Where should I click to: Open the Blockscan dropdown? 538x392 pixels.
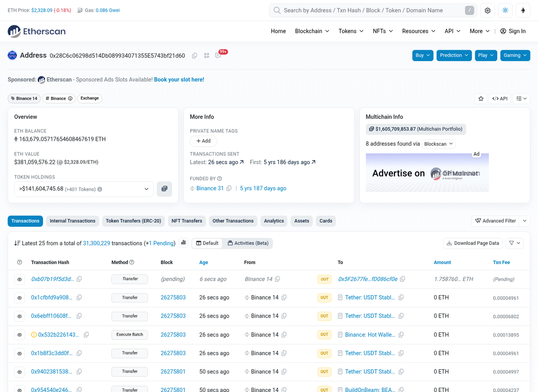pyautogui.click(x=438, y=144)
